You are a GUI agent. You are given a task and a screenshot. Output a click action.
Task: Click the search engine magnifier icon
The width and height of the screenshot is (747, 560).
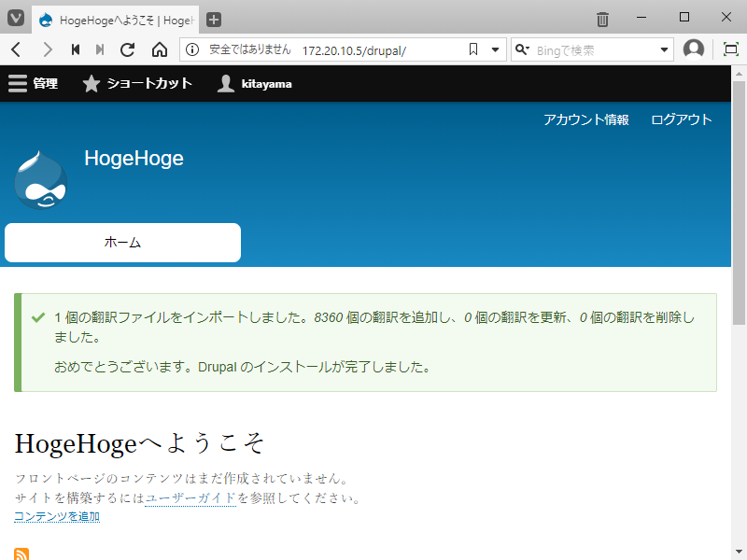[x=522, y=49]
